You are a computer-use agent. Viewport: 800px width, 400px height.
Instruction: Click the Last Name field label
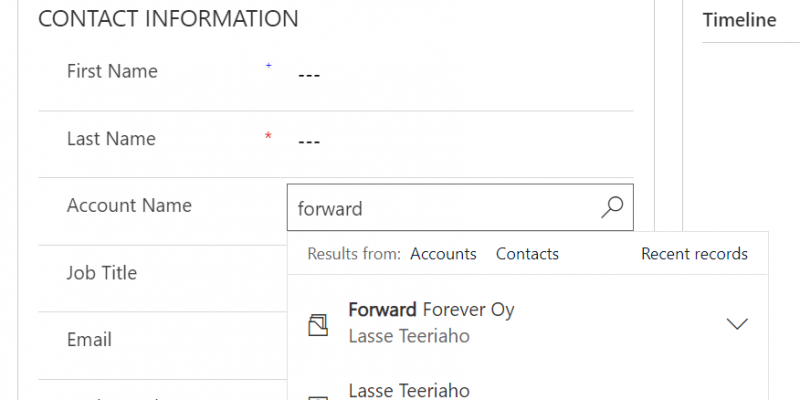tap(111, 139)
